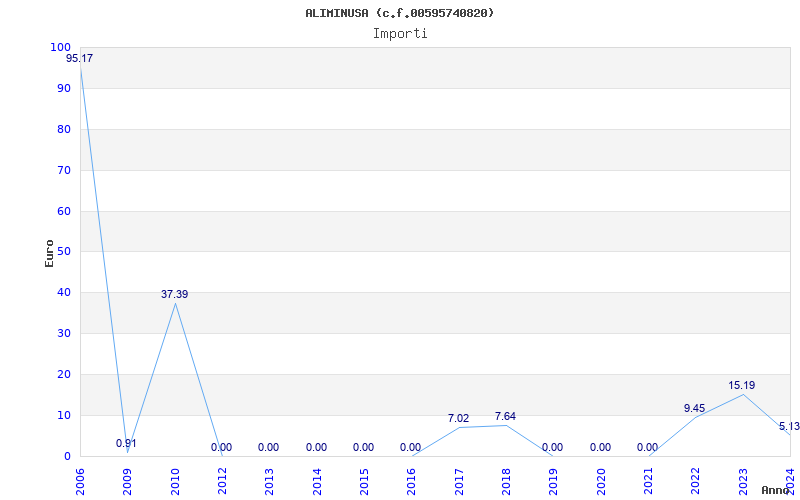Viewport: 800px width, 500px height.
Task: Click the 100 tick on Euro axis
Action: coord(60,47)
